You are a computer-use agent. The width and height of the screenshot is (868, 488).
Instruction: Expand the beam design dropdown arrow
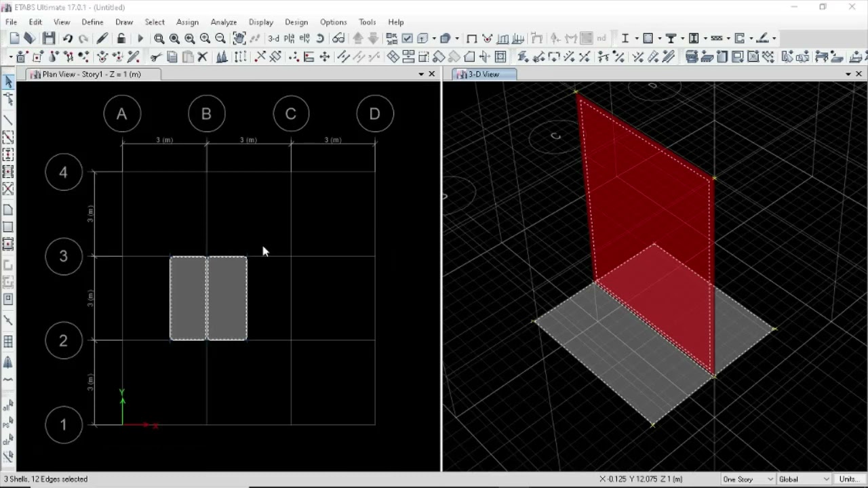pyautogui.click(x=683, y=39)
